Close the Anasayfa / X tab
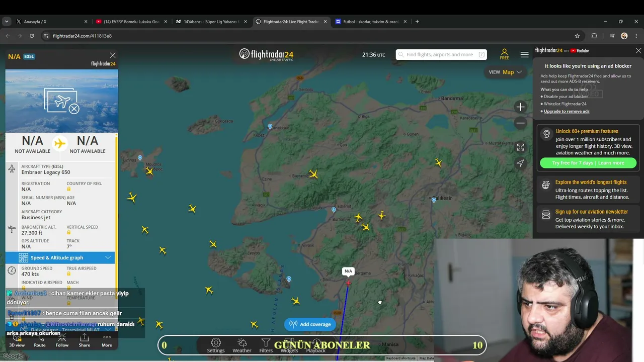644x362 pixels. 86,22
